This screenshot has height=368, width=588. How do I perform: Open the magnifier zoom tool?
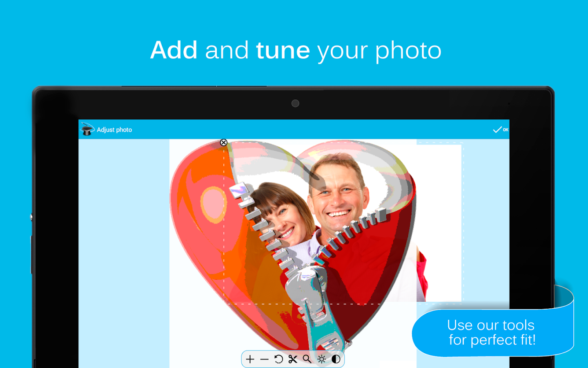[x=307, y=359]
